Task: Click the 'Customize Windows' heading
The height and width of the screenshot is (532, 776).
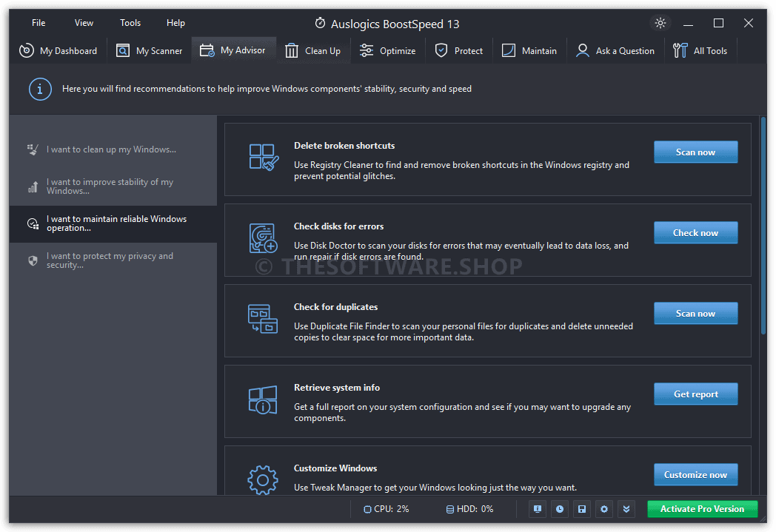Action: click(335, 468)
